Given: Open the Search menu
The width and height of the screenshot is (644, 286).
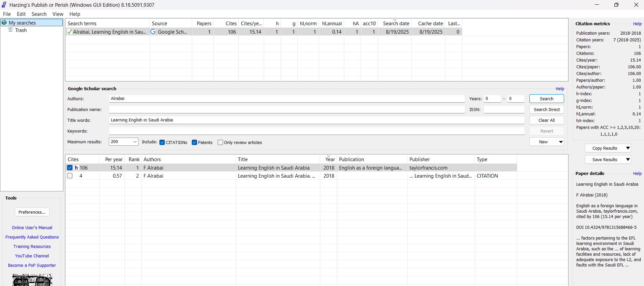Looking at the screenshot, I should click(x=39, y=14).
